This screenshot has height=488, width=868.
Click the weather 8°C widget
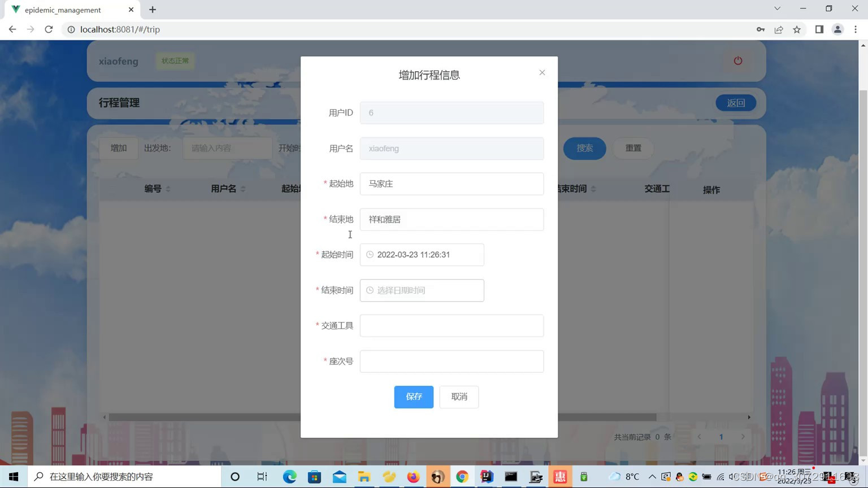[624, 477]
